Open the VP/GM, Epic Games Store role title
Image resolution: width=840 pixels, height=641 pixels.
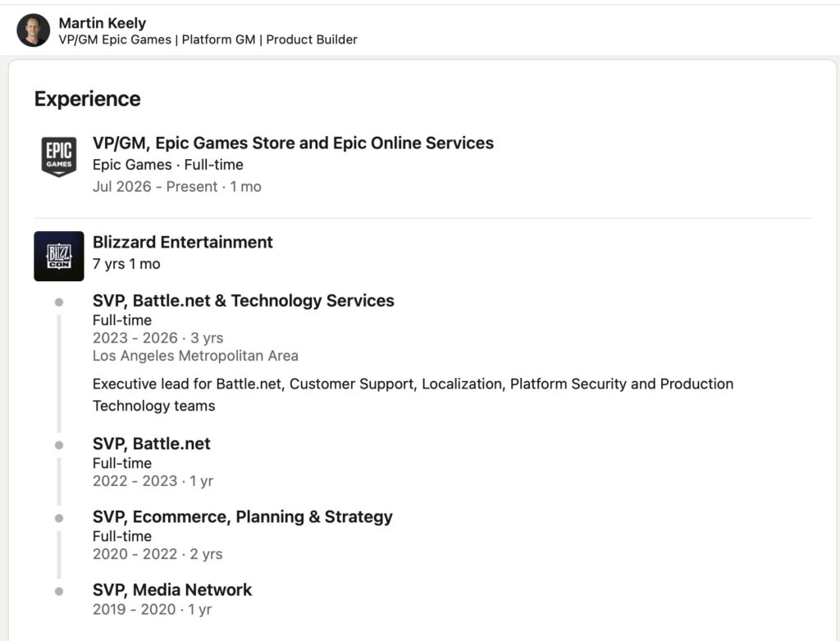293,143
